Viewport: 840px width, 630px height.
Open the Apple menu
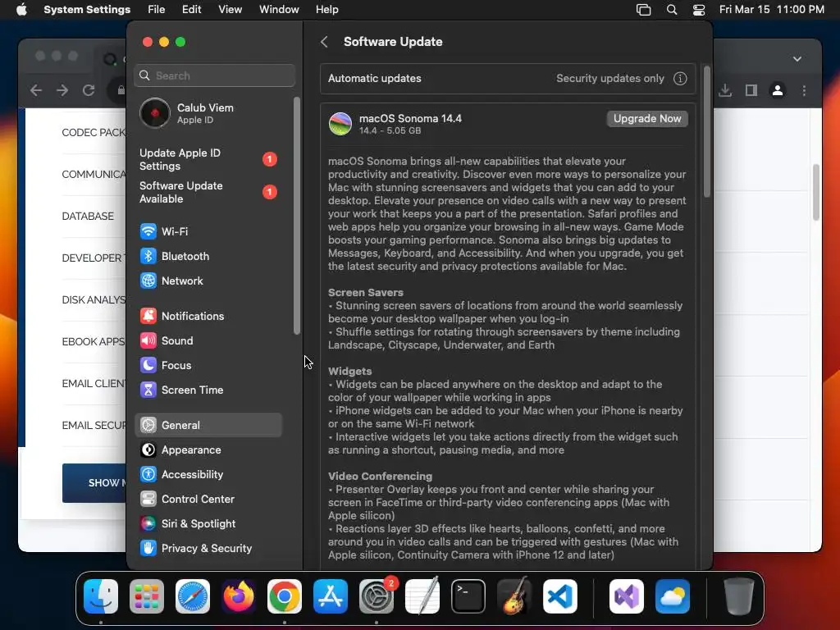click(21, 10)
